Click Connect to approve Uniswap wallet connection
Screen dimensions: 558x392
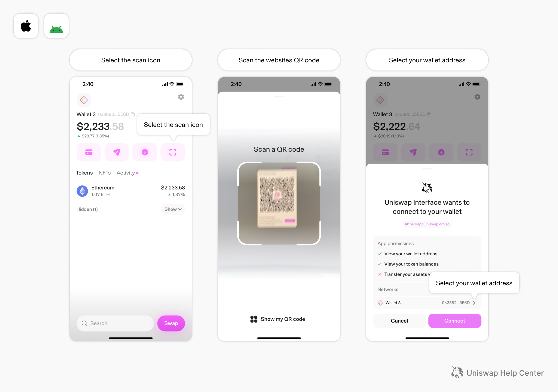tap(454, 321)
